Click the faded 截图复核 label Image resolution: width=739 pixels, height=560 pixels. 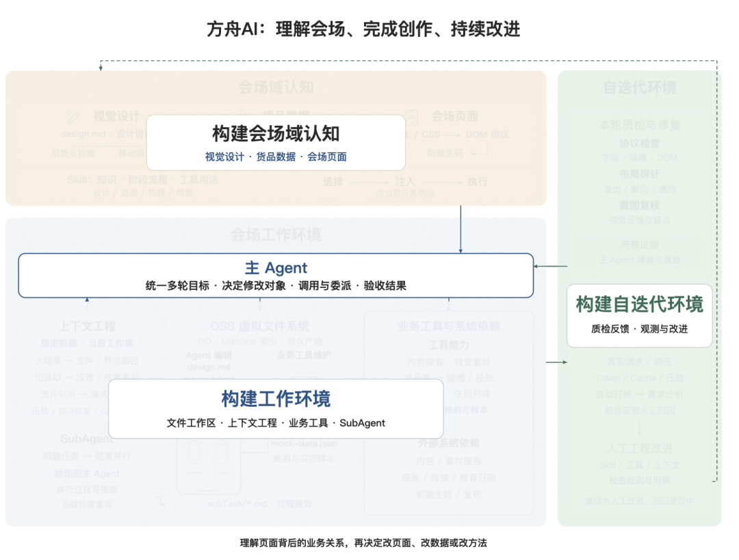pos(640,205)
